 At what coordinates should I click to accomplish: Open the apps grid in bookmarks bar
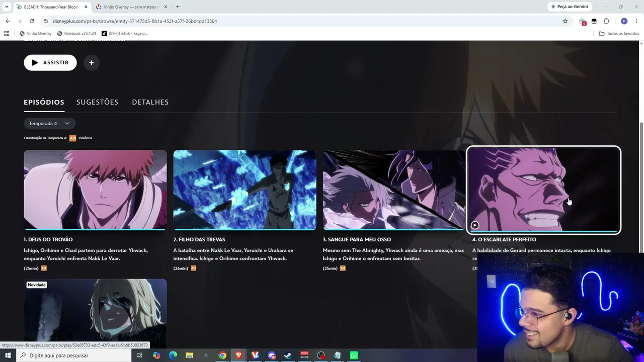tap(7, 34)
